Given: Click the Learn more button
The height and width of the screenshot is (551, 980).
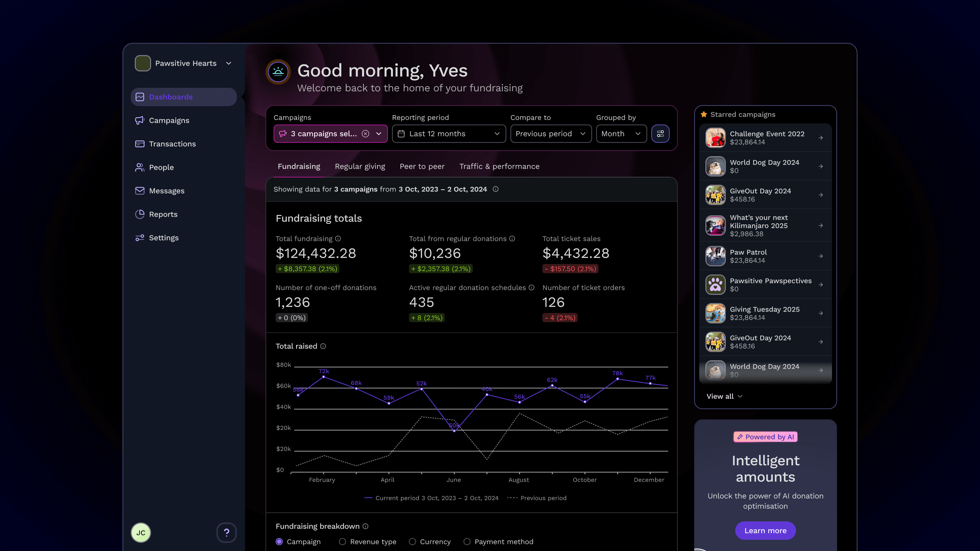Looking at the screenshot, I should coord(765,531).
